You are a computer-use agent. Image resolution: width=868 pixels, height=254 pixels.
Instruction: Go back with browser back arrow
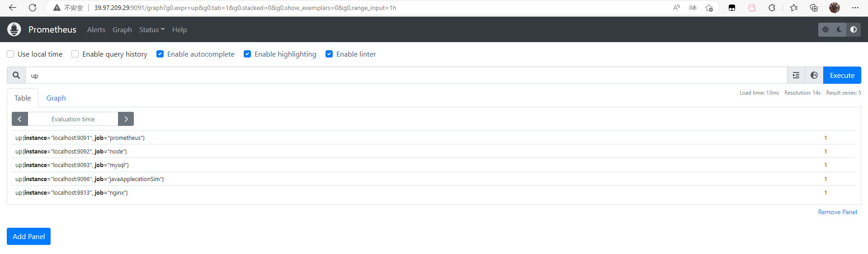(13, 8)
